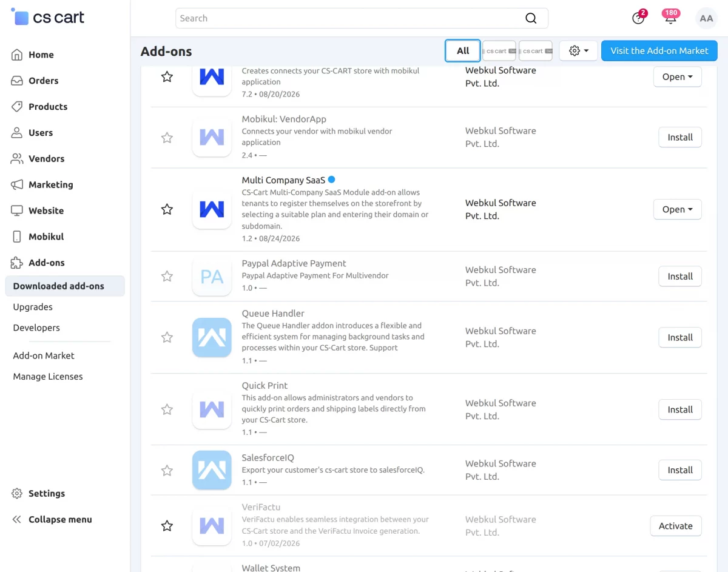Click Visit the Add-on Market button
Viewport: 728px width, 572px height.
pyautogui.click(x=659, y=51)
